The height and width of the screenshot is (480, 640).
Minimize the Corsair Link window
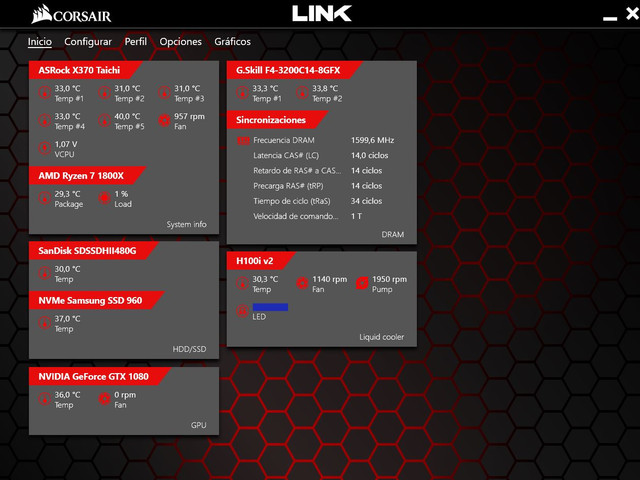pyautogui.click(x=610, y=18)
